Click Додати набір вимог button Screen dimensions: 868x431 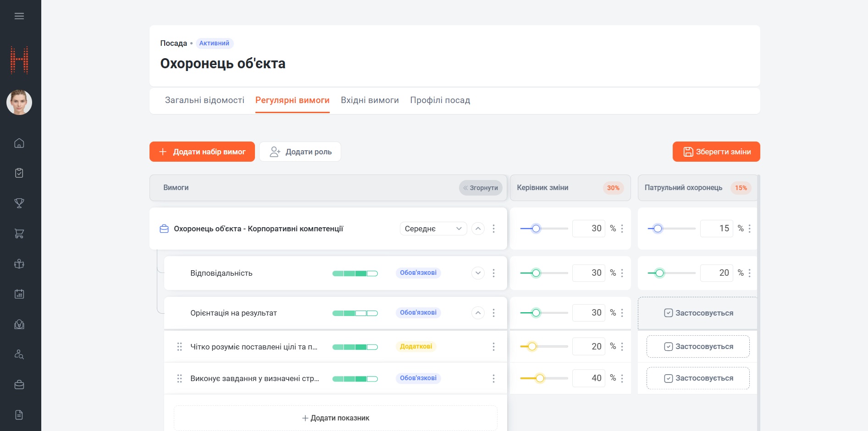coord(202,152)
